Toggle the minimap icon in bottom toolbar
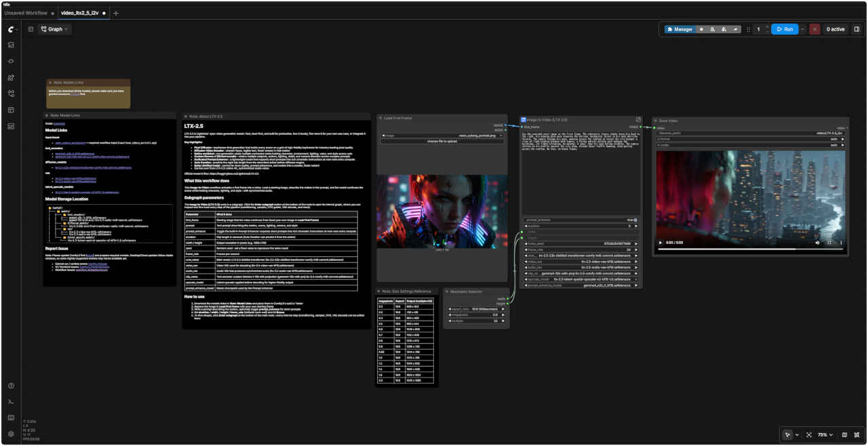Viewport: 868px width, 446px height. (844, 434)
